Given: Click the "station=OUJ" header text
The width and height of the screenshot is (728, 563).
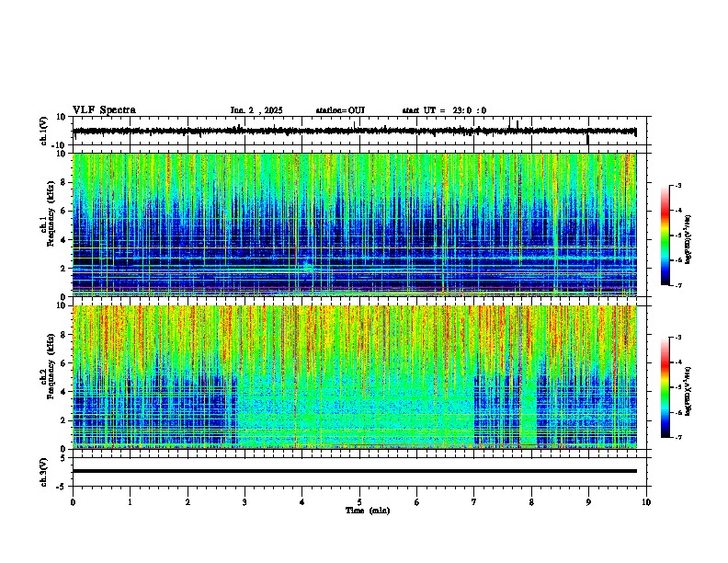Looking at the screenshot, I should (340, 110).
